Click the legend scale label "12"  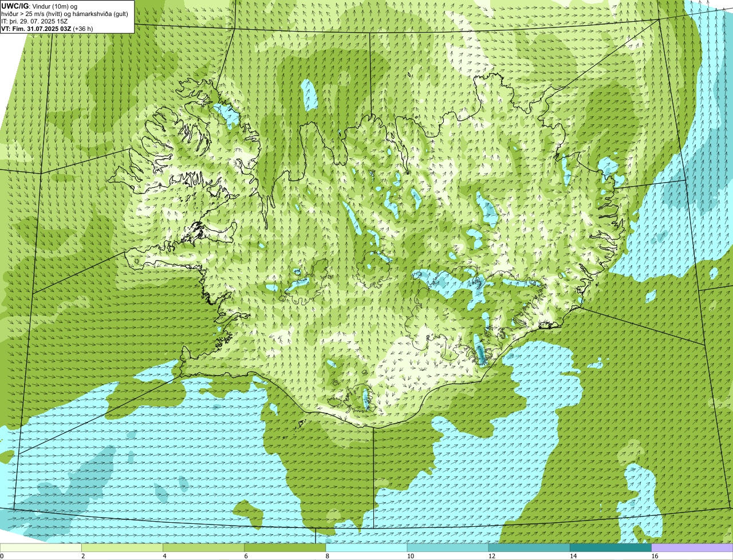point(491,556)
